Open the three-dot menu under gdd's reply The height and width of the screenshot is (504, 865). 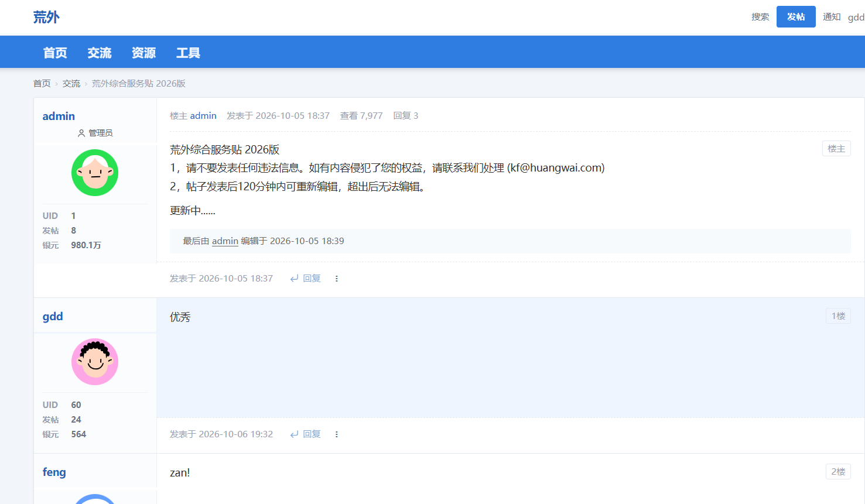pyautogui.click(x=337, y=434)
